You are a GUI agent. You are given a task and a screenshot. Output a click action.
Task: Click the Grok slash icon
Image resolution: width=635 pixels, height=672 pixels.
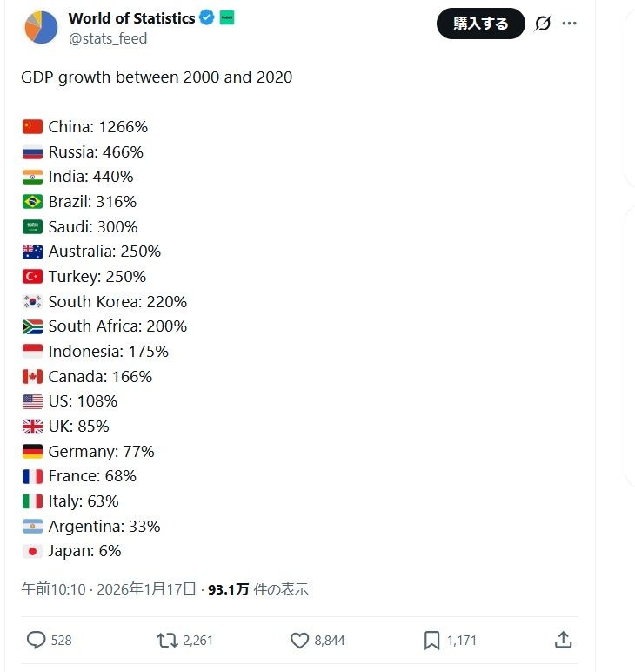543,24
